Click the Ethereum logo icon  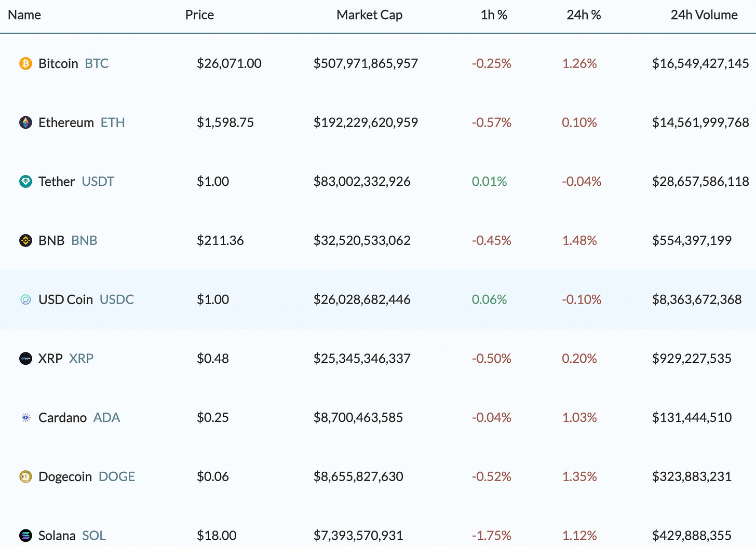(x=25, y=122)
